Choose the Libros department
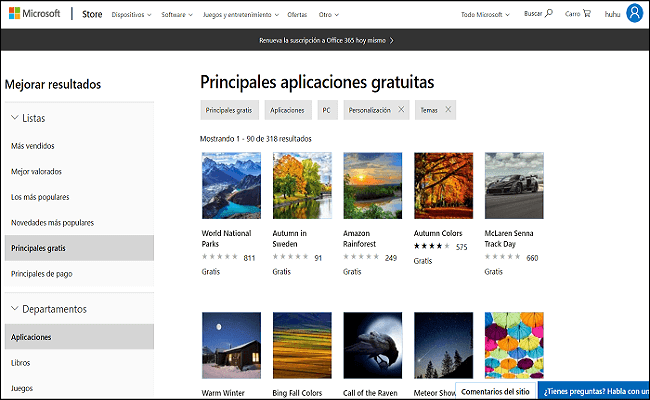This screenshot has height=400, width=650. click(x=20, y=363)
